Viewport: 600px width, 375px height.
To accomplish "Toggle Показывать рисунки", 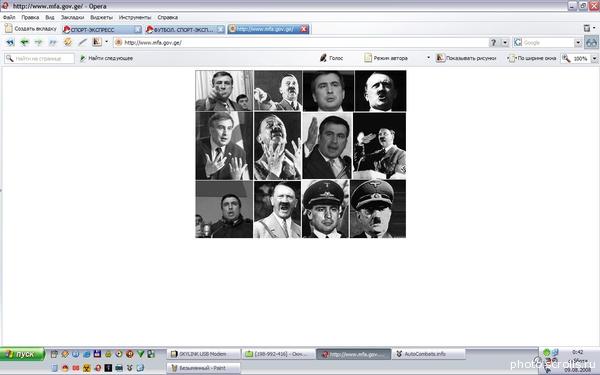I will 466,58.
